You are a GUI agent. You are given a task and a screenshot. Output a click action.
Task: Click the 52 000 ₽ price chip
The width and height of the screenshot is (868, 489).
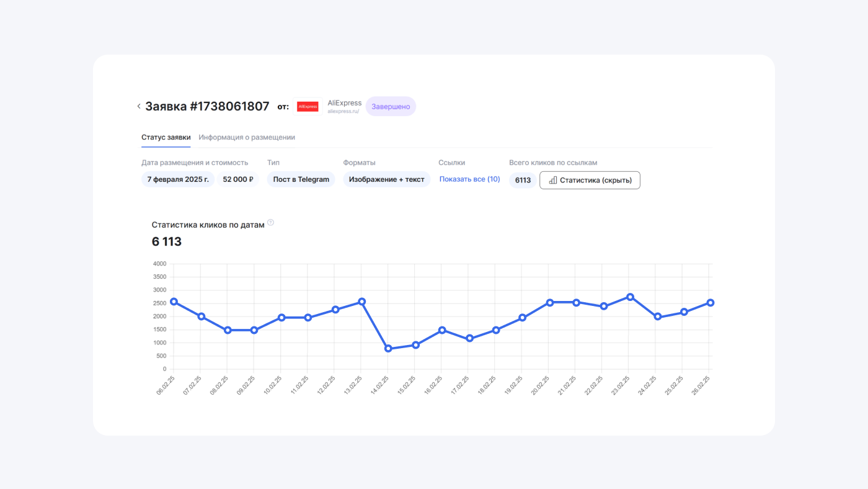click(x=238, y=179)
